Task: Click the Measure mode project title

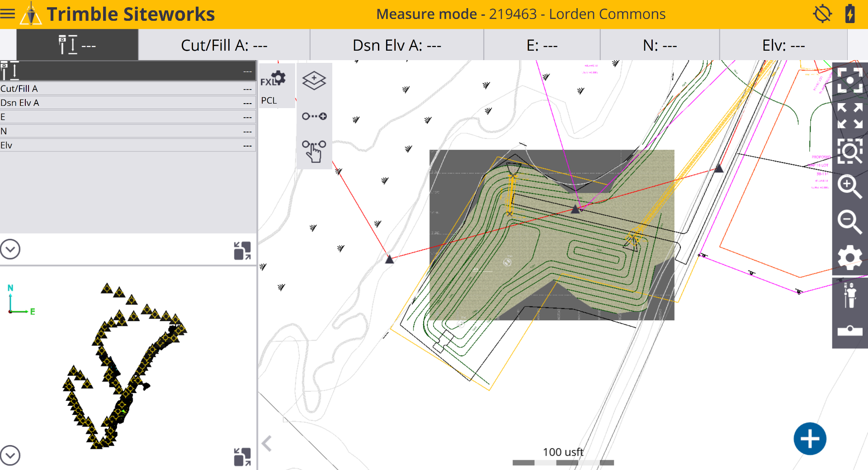Action: point(521,14)
